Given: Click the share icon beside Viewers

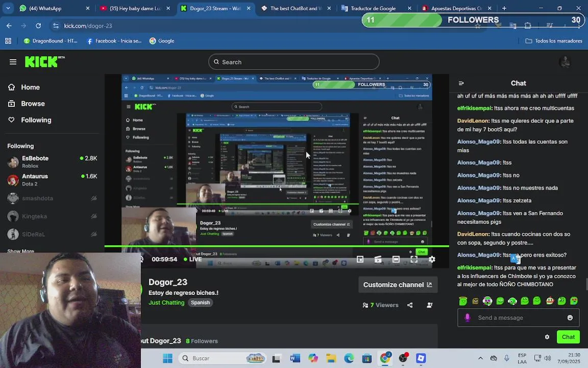Looking at the screenshot, I should (x=410, y=305).
